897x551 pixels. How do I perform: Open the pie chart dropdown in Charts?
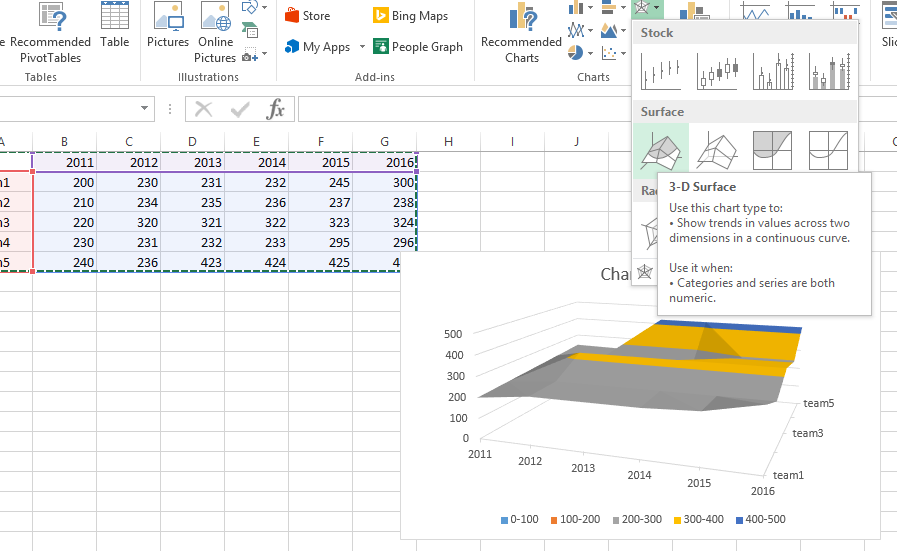pos(581,53)
